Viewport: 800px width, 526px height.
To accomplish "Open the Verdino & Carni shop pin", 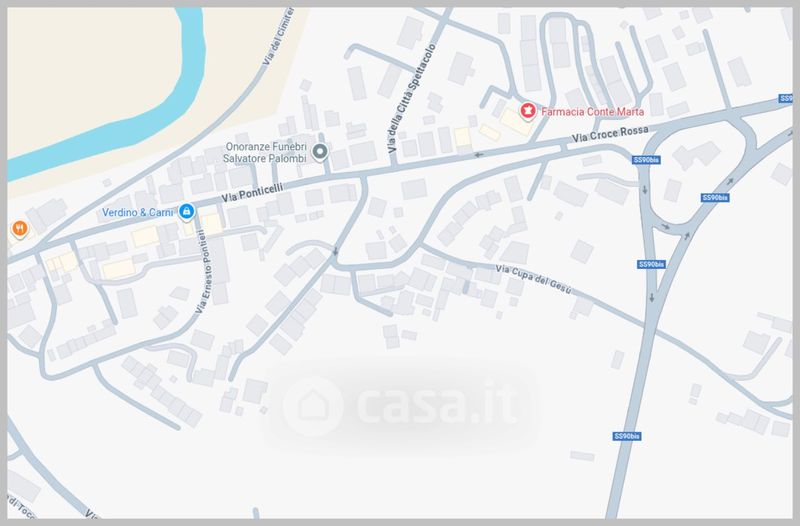I will [x=187, y=211].
